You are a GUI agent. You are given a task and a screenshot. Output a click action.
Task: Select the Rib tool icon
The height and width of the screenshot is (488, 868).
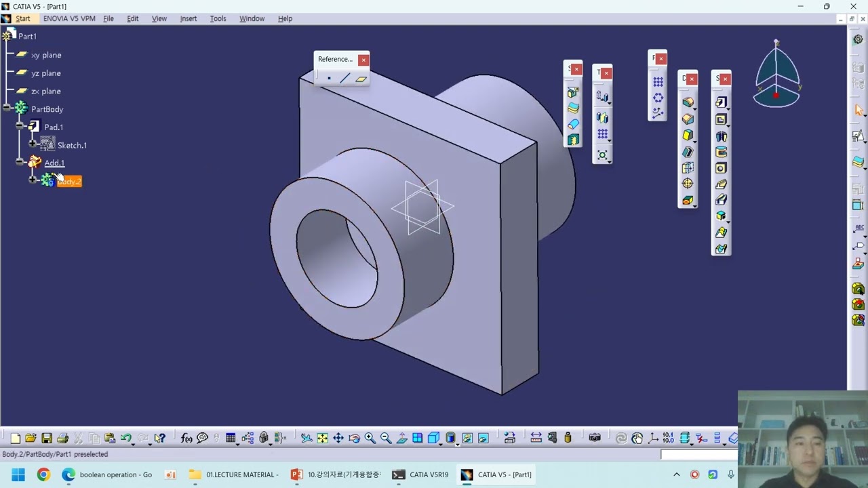(x=721, y=184)
